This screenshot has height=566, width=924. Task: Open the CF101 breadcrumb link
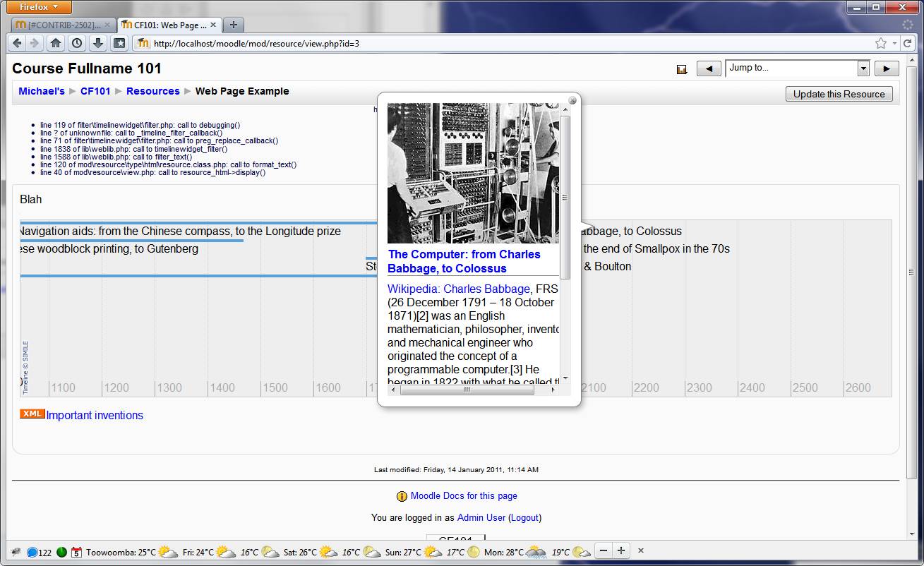point(95,91)
